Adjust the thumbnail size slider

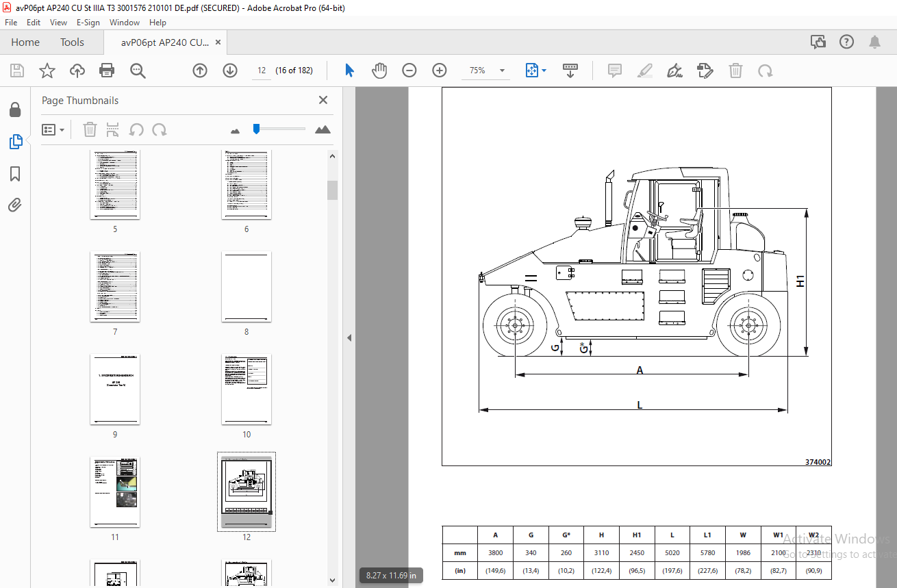[256, 129]
